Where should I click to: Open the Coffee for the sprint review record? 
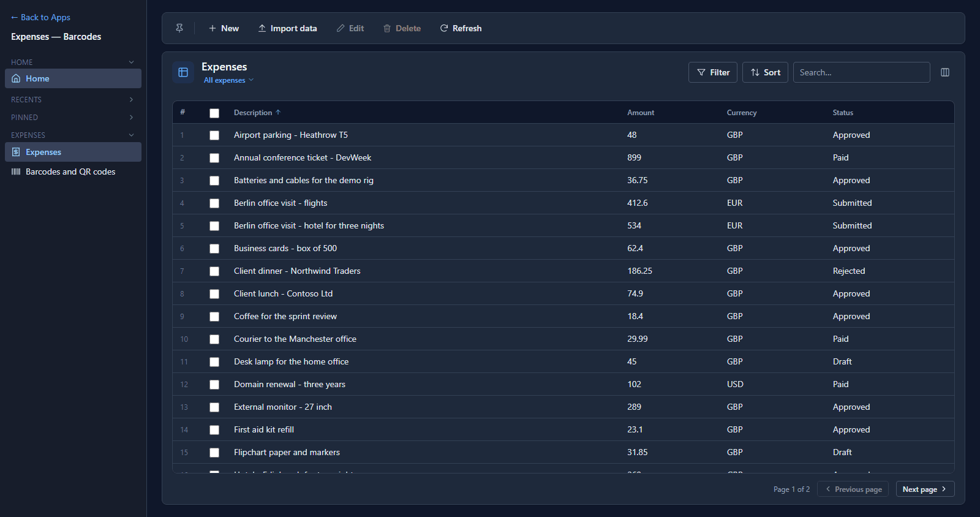[285, 316]
